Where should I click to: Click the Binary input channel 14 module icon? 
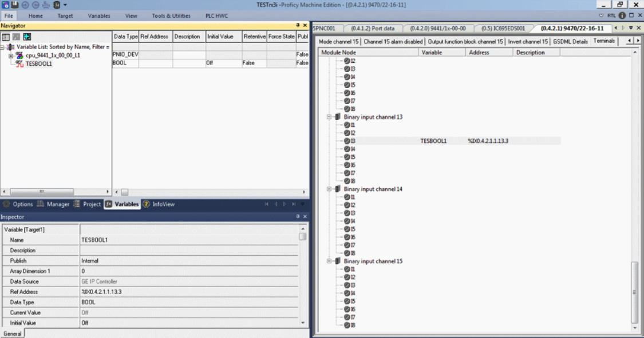tap(338, 189)
